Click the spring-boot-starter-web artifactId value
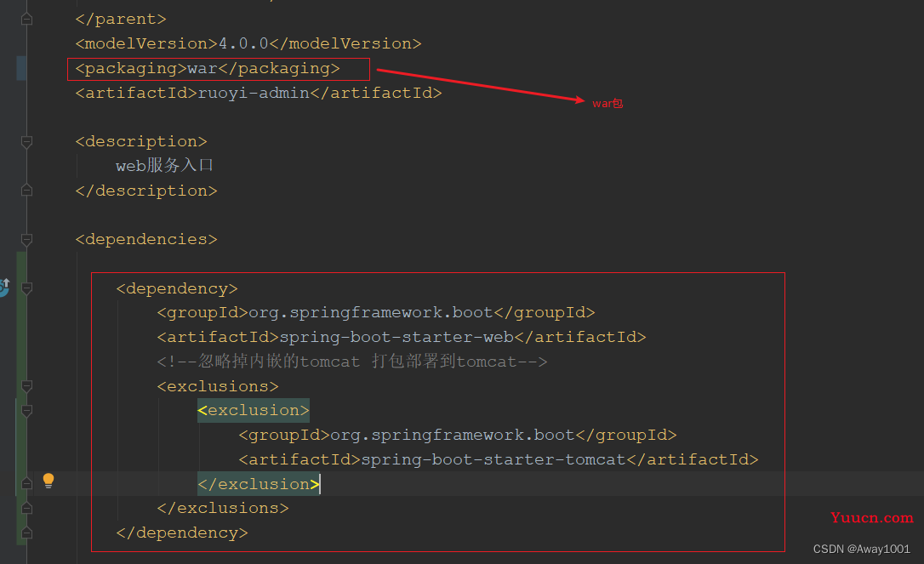924x564 pixels. click(x=396, y=337)
